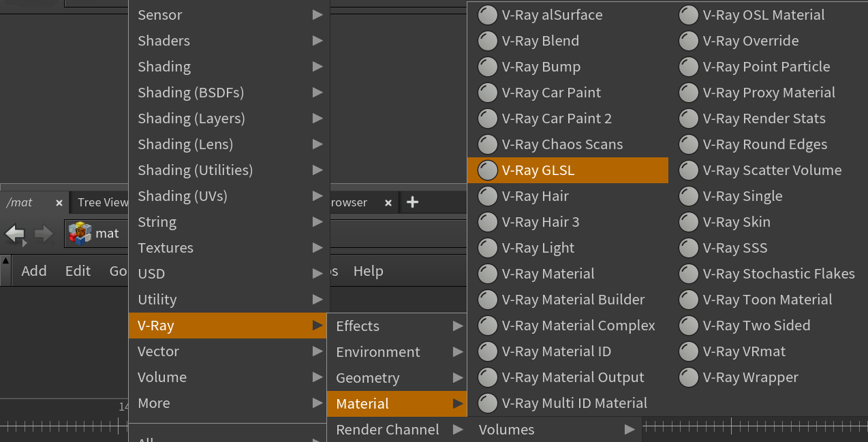The image size is (868, 442).
Task: Choose V-Ray Material Output
Action: click(568, 377)
